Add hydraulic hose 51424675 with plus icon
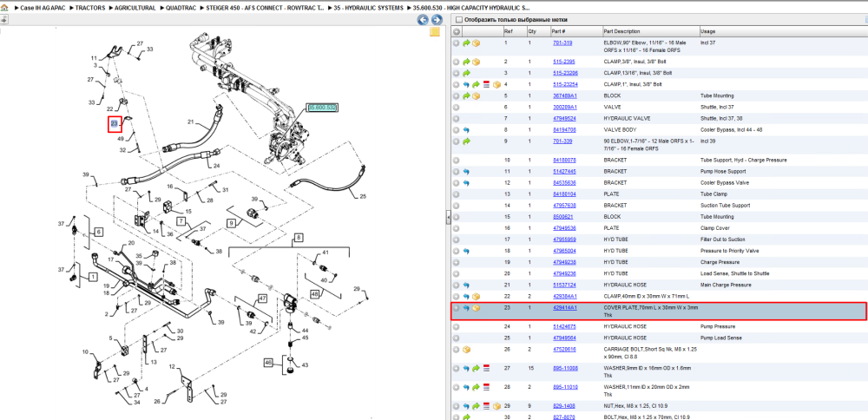The width and height of the screenshot is (868, 420). [457, 326]
